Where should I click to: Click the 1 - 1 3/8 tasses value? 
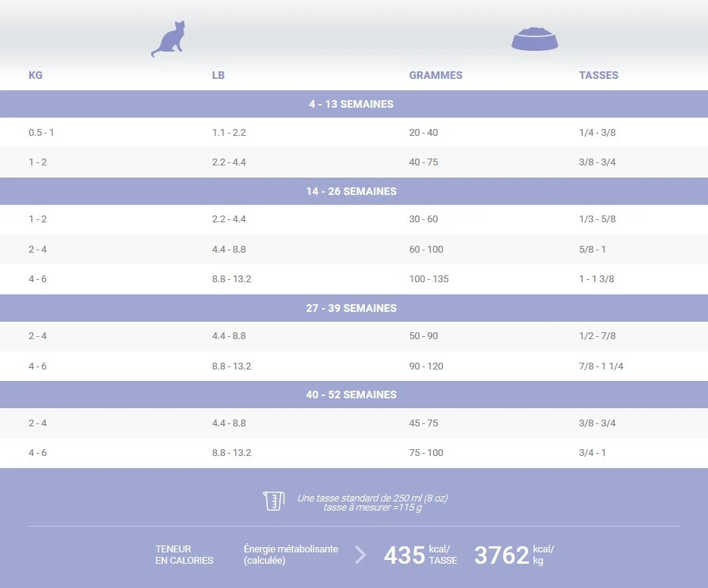point(596,279)
